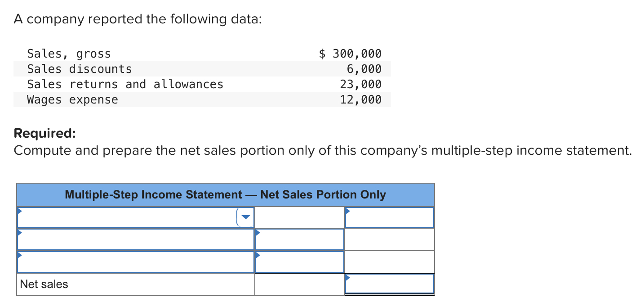Select the empty cell right of Net sales label
The height and width of the screenshot is (302, 644).
click(x=299, y=284)
